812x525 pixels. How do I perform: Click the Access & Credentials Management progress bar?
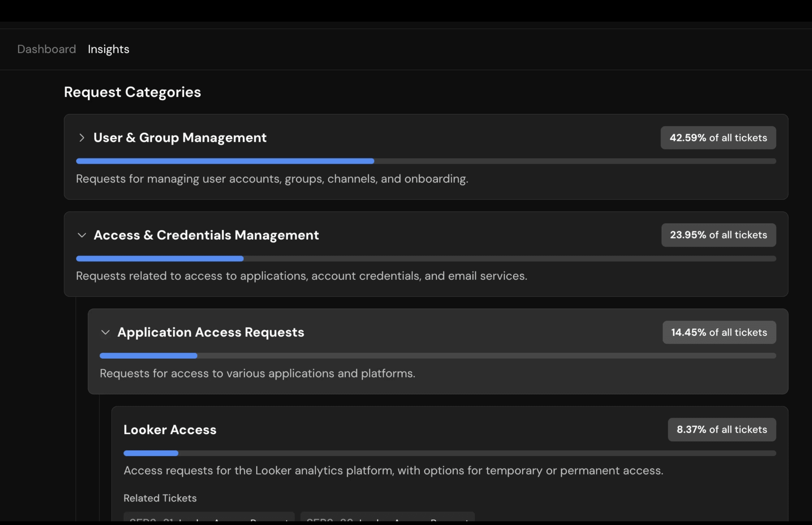[x=425, y=259]
